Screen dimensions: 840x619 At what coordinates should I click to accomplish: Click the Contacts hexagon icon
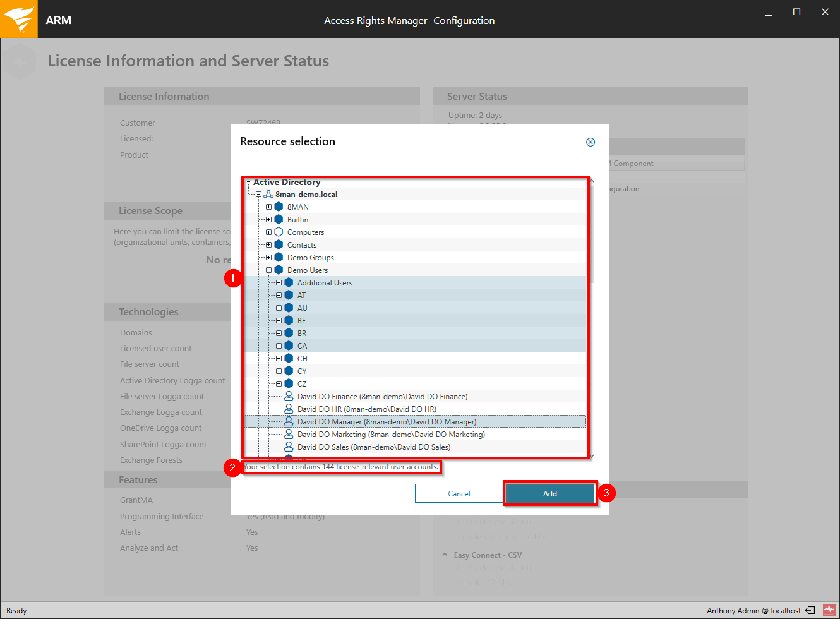coord(279,245)
